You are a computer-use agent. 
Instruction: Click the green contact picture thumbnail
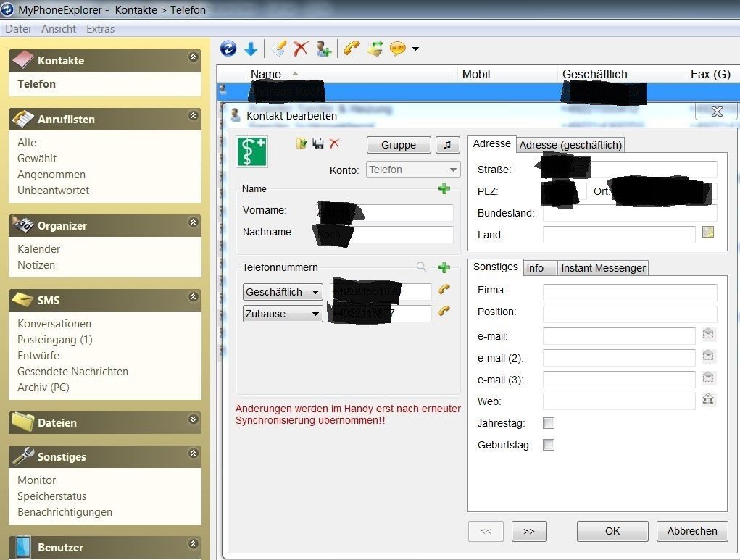252,151
